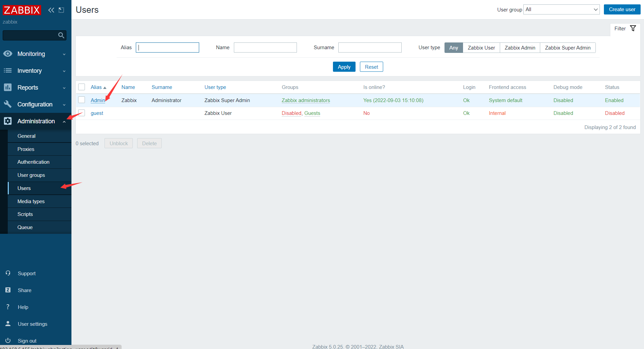Collapse the sidebar with double-chevron icon

coord(51,10)
